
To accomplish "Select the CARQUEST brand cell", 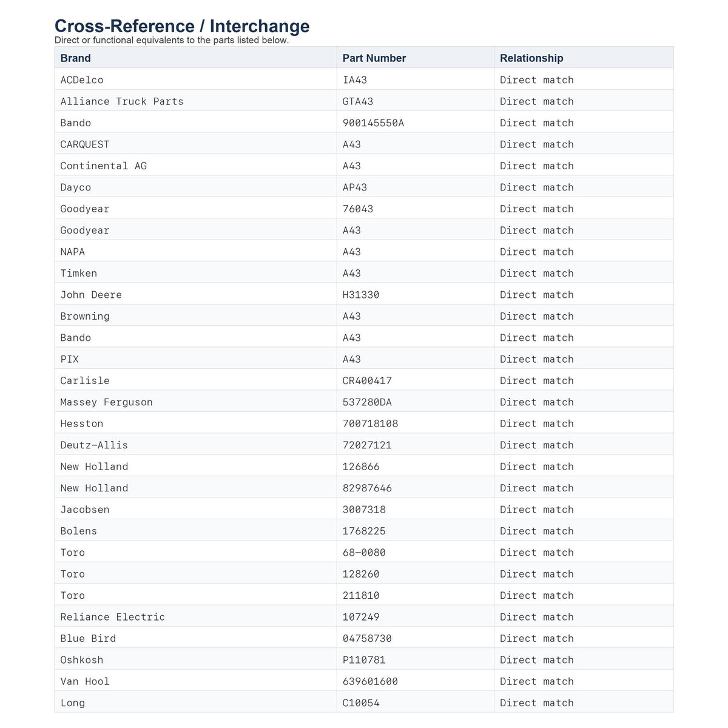I will coord(195,144).
